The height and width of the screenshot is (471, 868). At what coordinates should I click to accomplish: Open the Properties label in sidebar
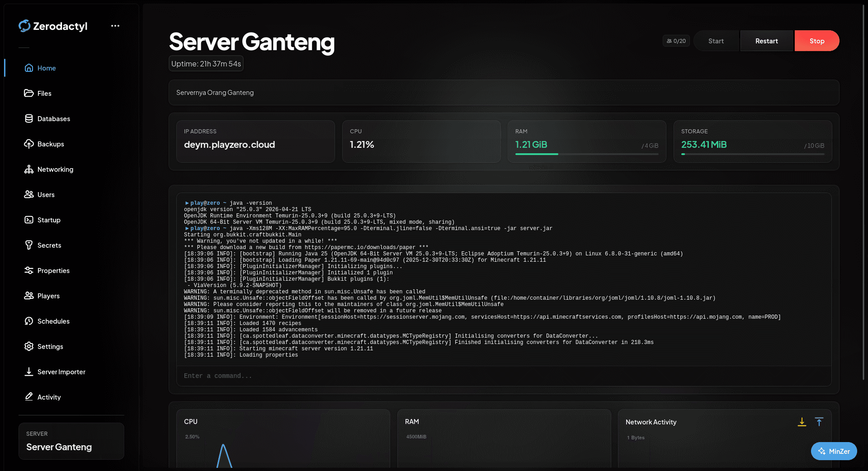tap(53, 270)
